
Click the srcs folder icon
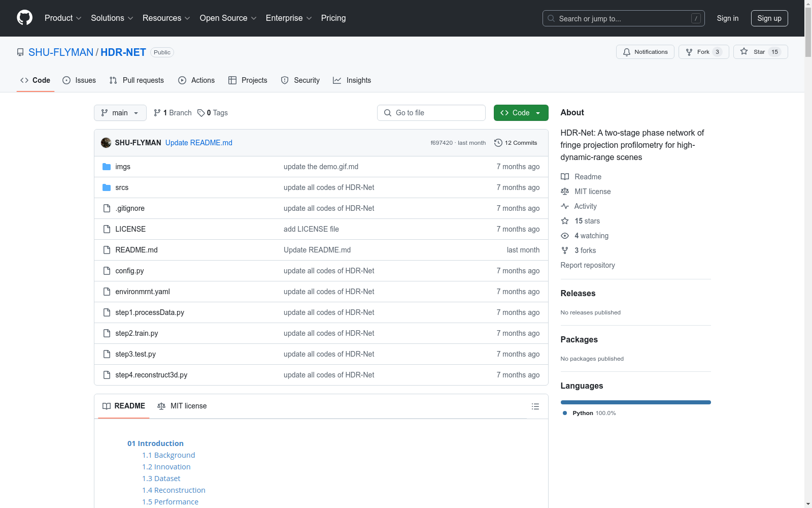pyautogui.click(x=107, y=187)
